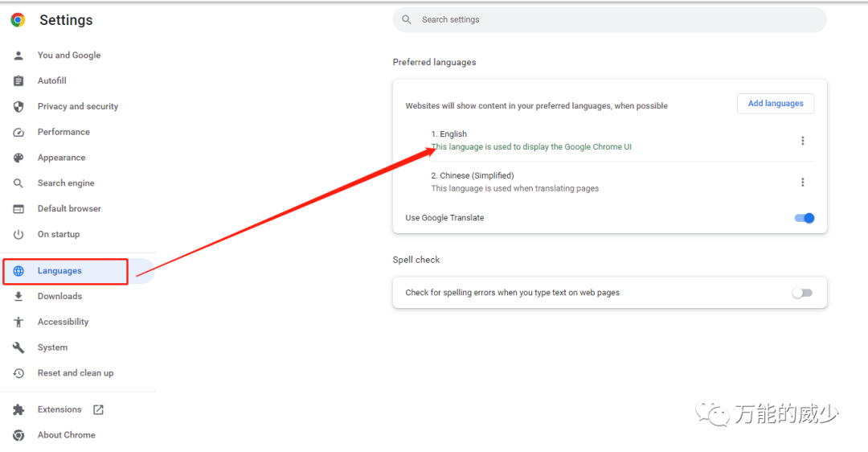Click the person icon for You and Google
Viewport: 868px width, 452px height.
tap(18, 55)
